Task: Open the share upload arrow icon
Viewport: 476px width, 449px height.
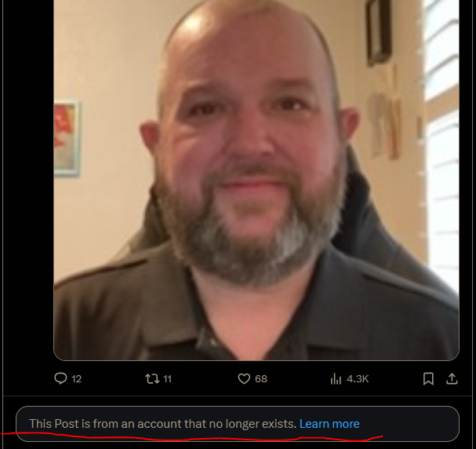Action: click(x=452, y=378)
